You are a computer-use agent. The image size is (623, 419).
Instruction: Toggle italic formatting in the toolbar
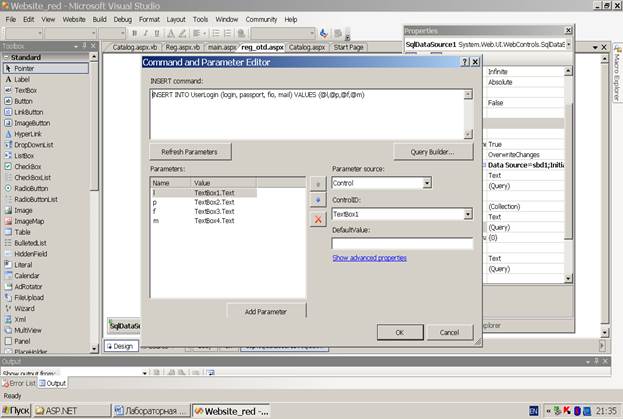[145, 33]
